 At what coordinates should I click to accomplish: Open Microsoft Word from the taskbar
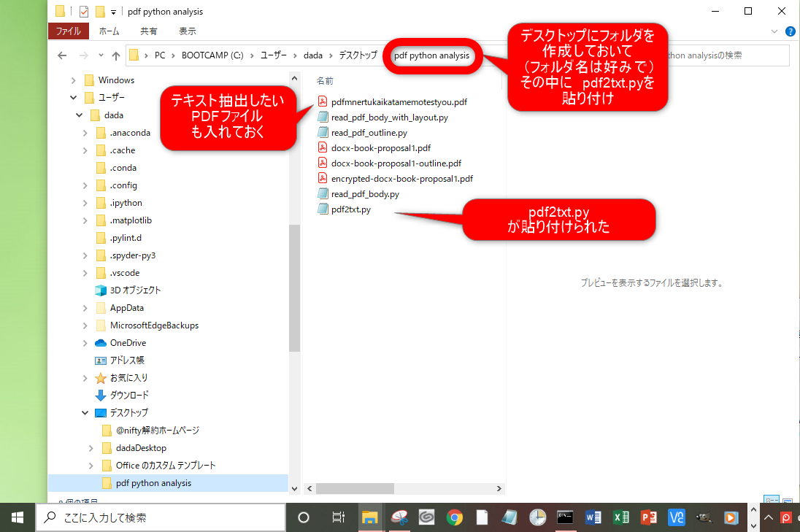pos(593,517)
